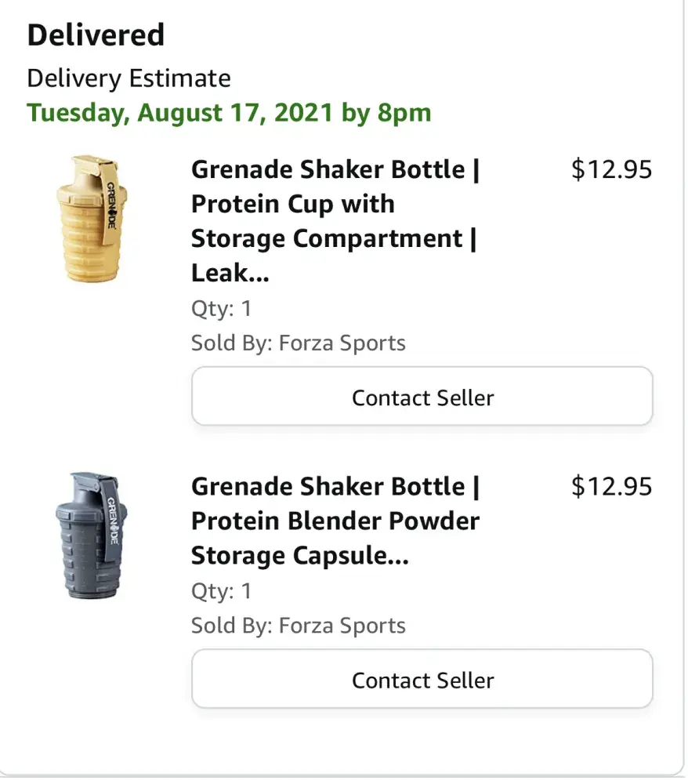Click the Delivery Estimate label

click(129, 78)
